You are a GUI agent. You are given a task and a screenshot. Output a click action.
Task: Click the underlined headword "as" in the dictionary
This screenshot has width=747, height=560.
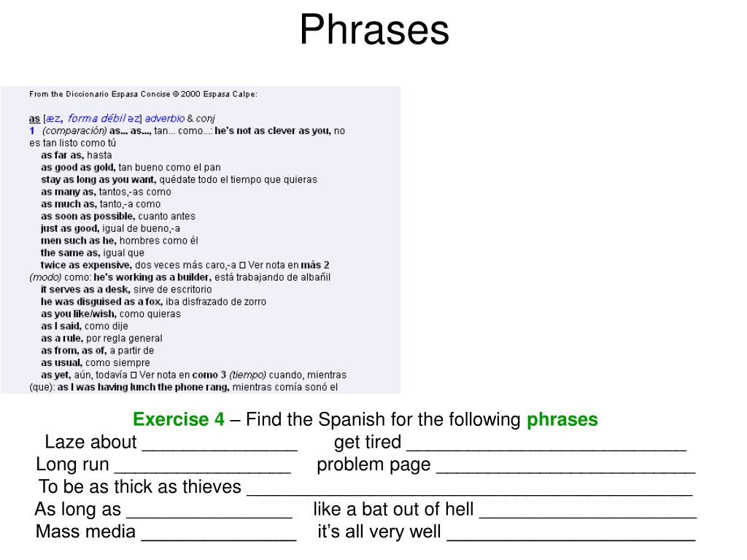click(34, 119)
